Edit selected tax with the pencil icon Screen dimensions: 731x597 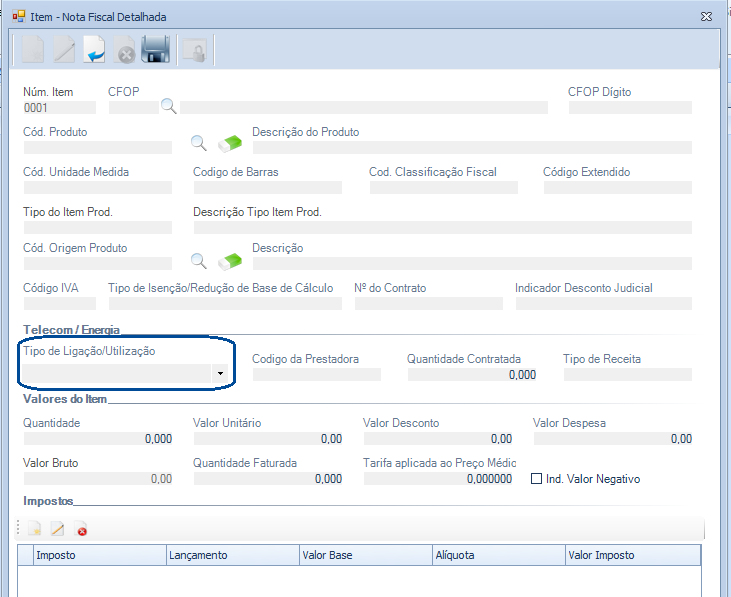point(58,529)
